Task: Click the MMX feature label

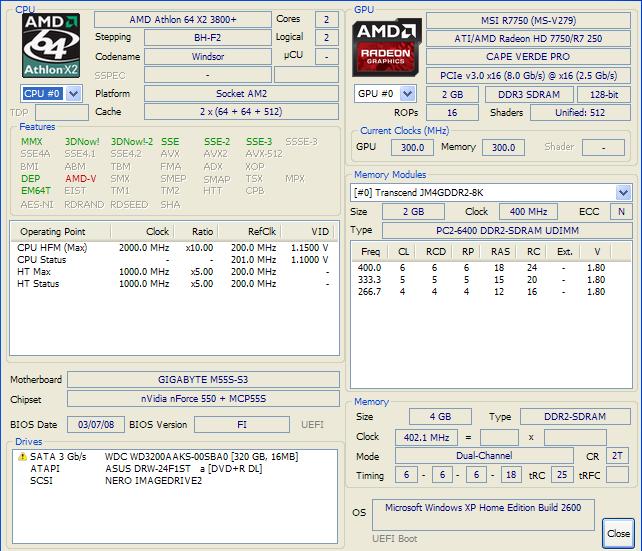Action: click(x=32, y=142)
